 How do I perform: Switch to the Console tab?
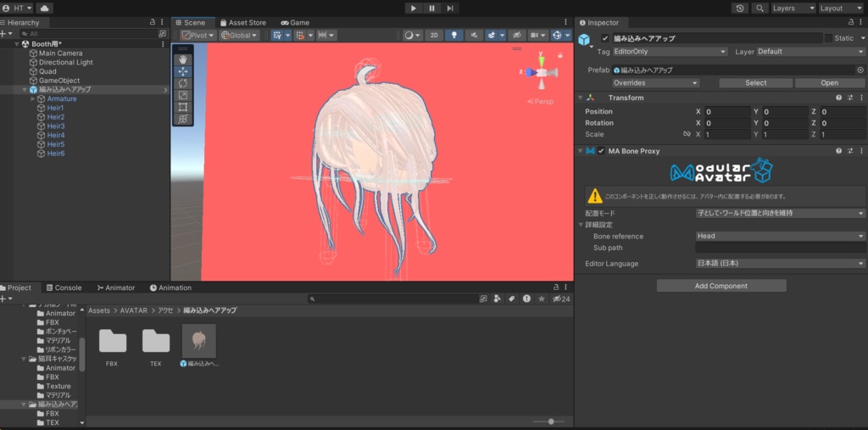click(64, 288)
